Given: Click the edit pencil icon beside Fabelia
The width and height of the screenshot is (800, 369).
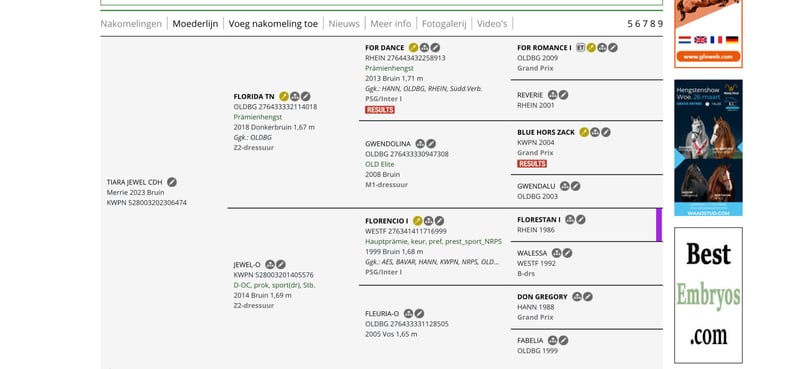Looking at the screenshot, I should click(563, 340).
